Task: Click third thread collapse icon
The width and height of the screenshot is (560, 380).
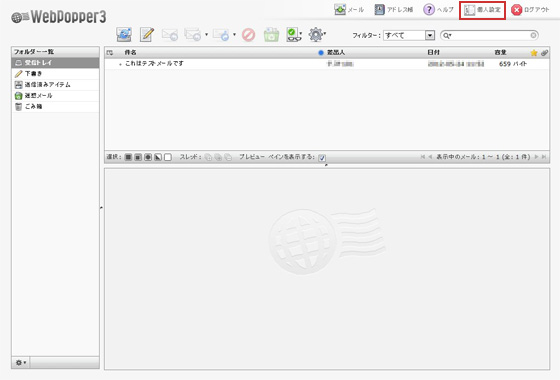Action: [x=228, y=157]
